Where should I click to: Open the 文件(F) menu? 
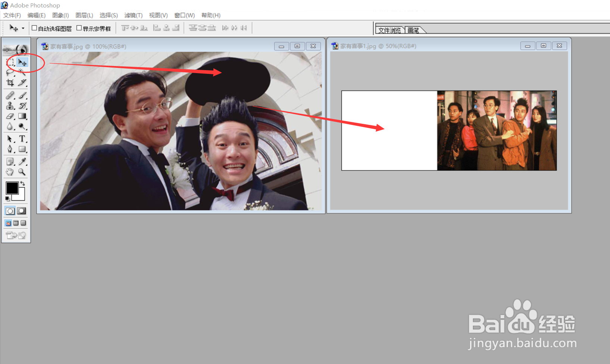(12, 15)
